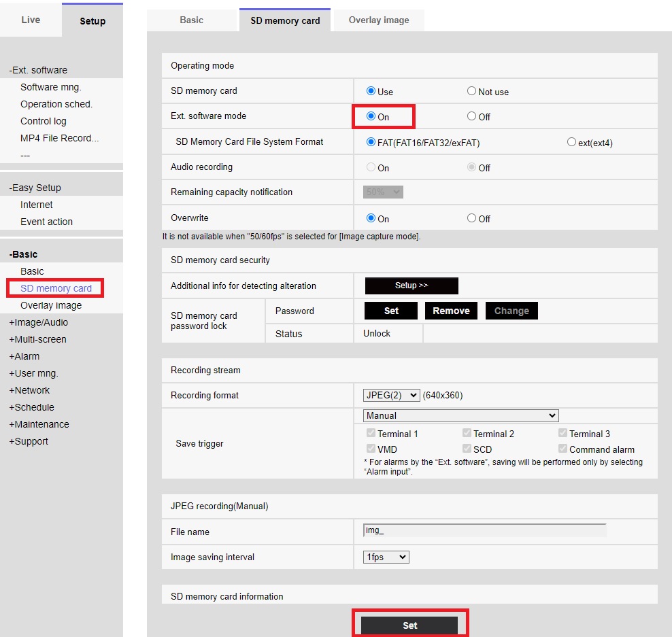Choose ext(ext4) file system format
This screenshot has height=637, width=672.
pos(571,143)
